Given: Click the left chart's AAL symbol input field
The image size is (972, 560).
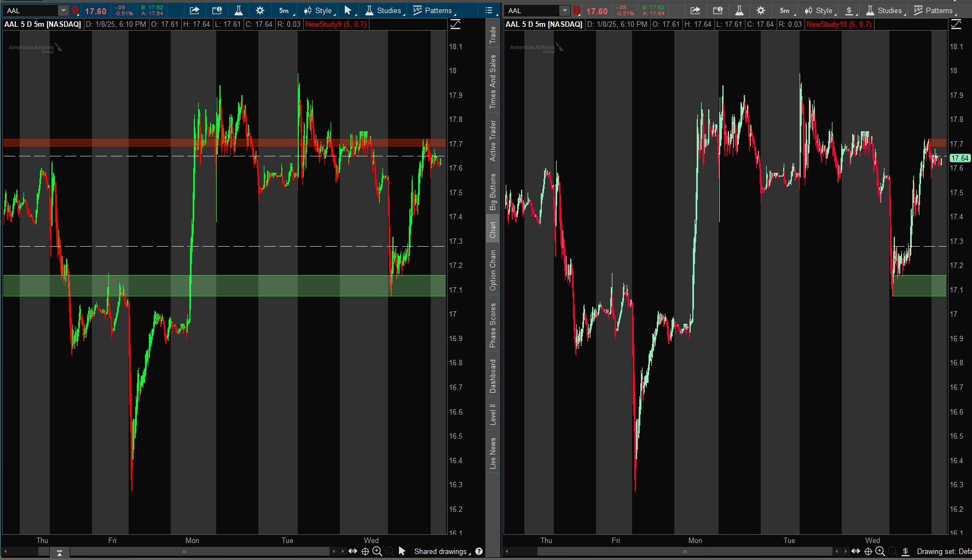Looking at the screenshot, I should click(31, 10).
